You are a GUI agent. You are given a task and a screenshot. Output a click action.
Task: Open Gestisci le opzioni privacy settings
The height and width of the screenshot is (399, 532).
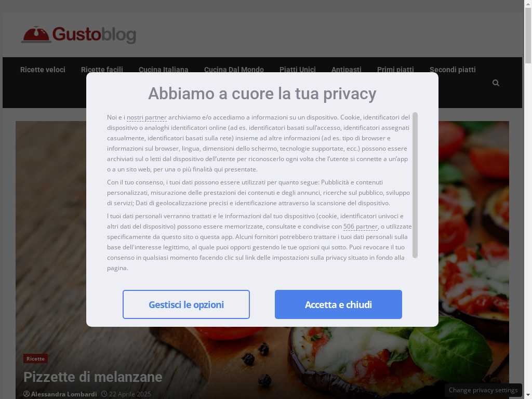(186, 304)
